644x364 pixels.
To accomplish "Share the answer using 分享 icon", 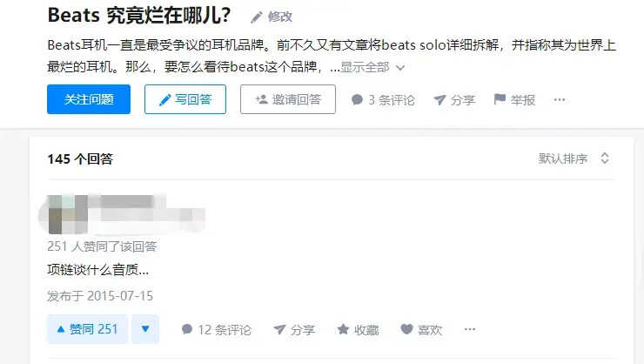I will (x=279, y=329).
